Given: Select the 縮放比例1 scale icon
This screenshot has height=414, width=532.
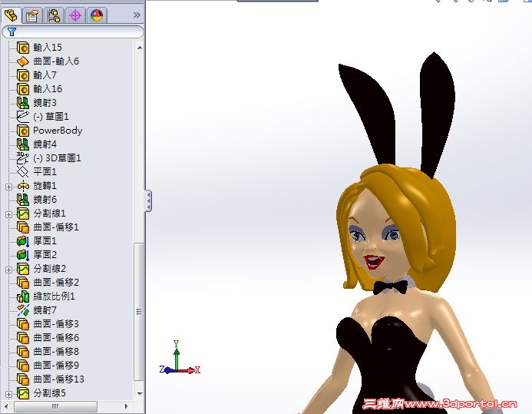Looking at the screenshot, I should [23, 296].
